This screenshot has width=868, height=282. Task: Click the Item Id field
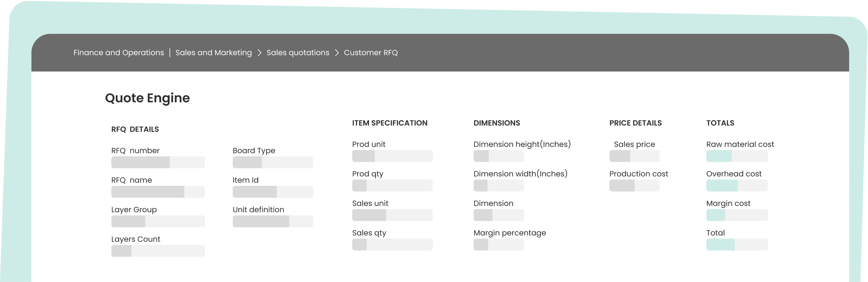click(x=273, y=192)
